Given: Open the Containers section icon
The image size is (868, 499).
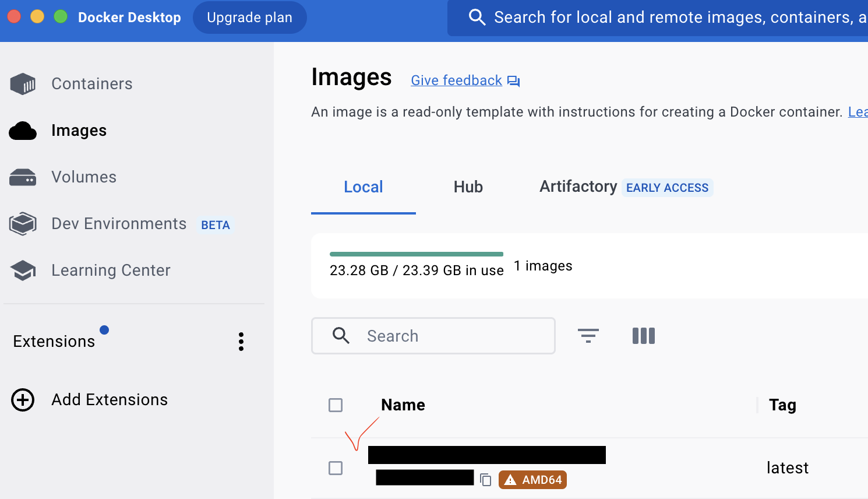Looking at the screenshot, I should (23, 84).
